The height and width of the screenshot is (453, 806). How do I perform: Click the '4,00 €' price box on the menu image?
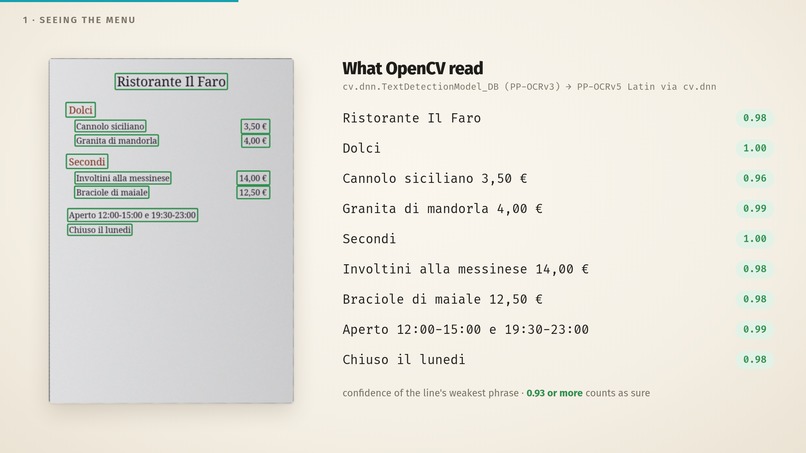[x=255, y=141]
